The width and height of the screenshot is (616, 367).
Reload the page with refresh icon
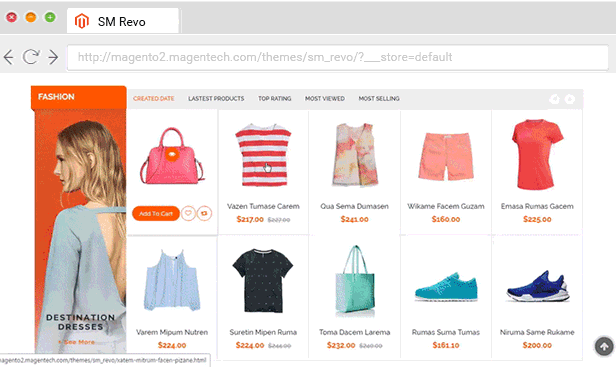click(x=31, y=57)
